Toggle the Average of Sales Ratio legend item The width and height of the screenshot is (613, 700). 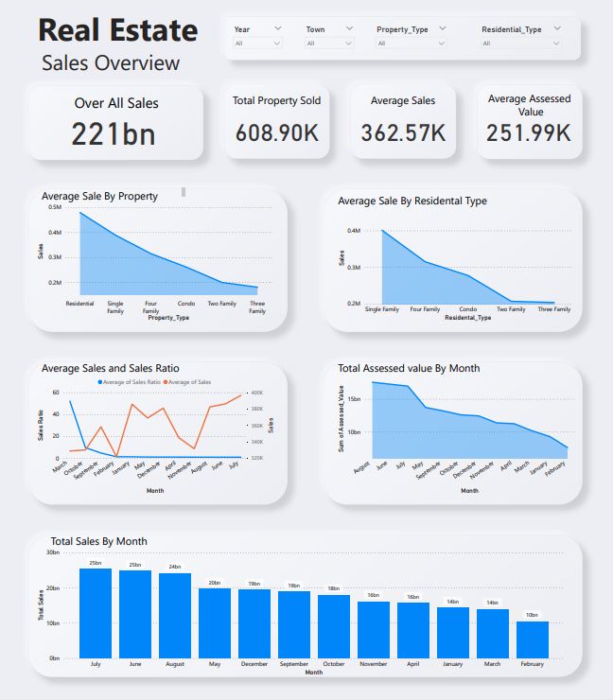[132, 381]
